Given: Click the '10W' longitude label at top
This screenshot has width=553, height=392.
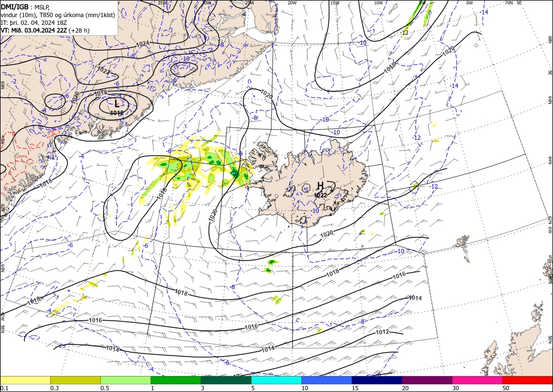Looking at the screenshot, I should 378,3.
